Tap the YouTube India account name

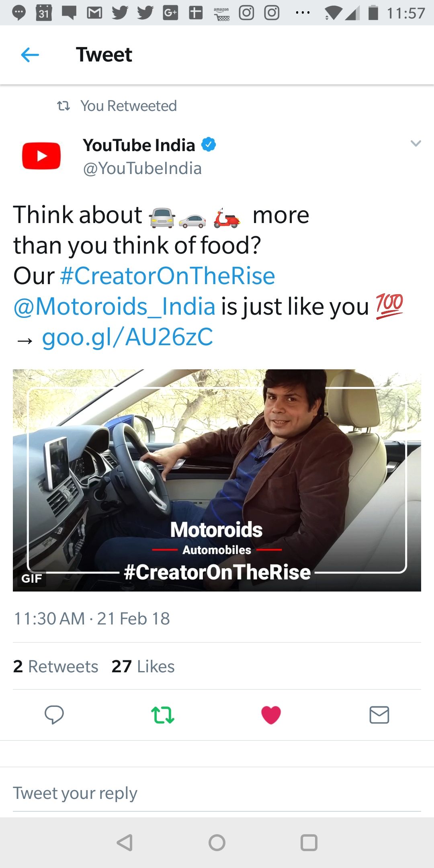click(x=139, y=145)
